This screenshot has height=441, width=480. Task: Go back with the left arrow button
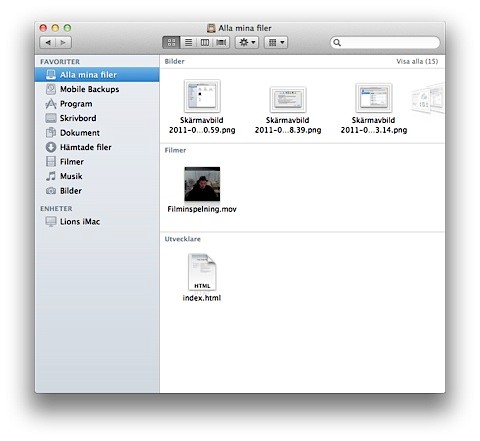click(x=48, y=42)
